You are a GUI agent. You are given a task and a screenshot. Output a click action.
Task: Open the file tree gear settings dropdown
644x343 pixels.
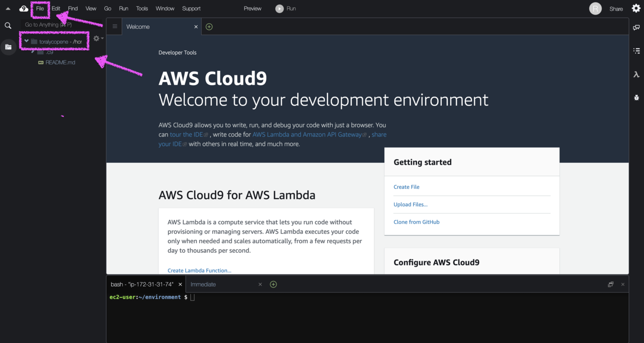(98, 38)
